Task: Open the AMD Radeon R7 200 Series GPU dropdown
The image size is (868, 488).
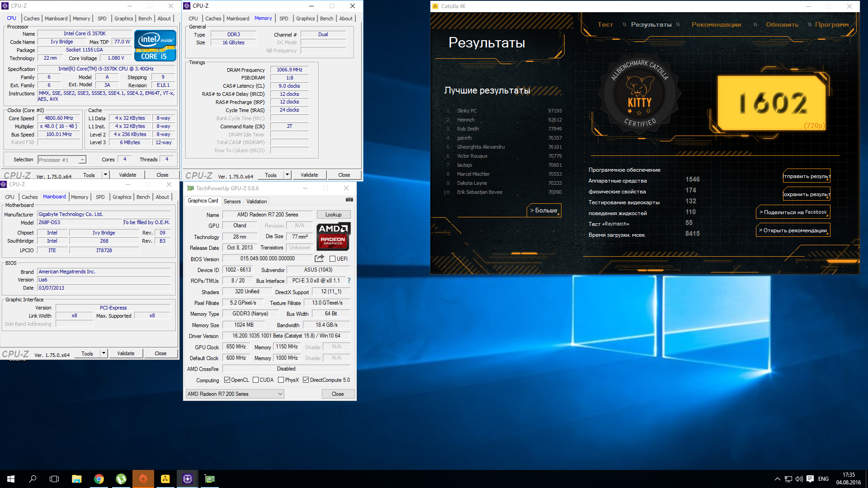Action: (x=235, y=394)
